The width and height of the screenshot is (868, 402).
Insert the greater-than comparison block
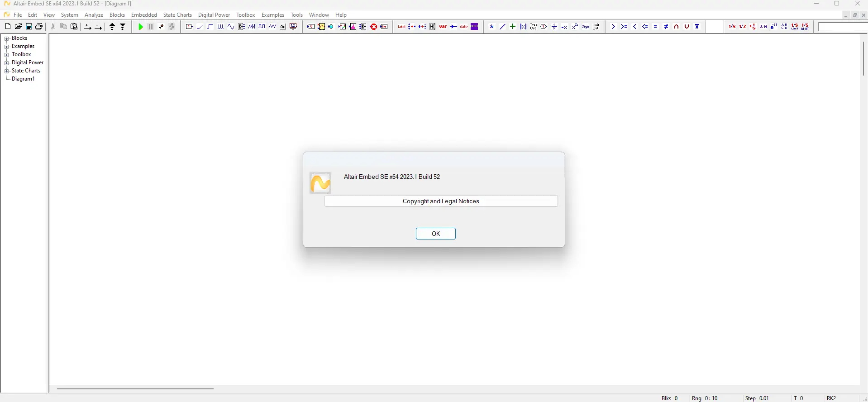click(x=614, y=27)
